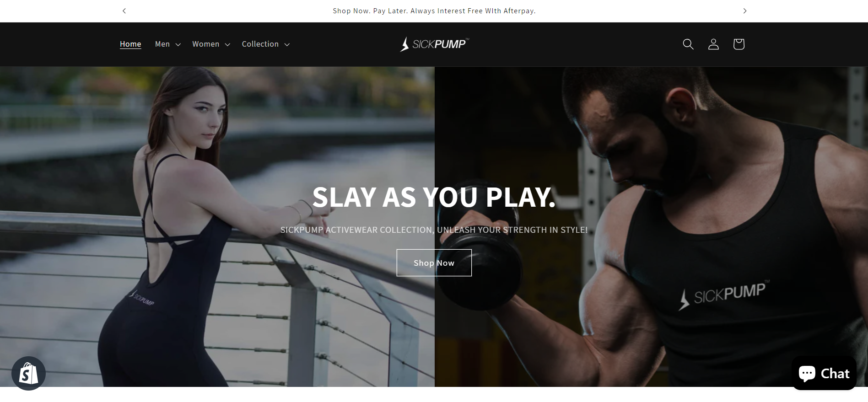Open the Chat widget
The image size is (868, 402).
824,373
